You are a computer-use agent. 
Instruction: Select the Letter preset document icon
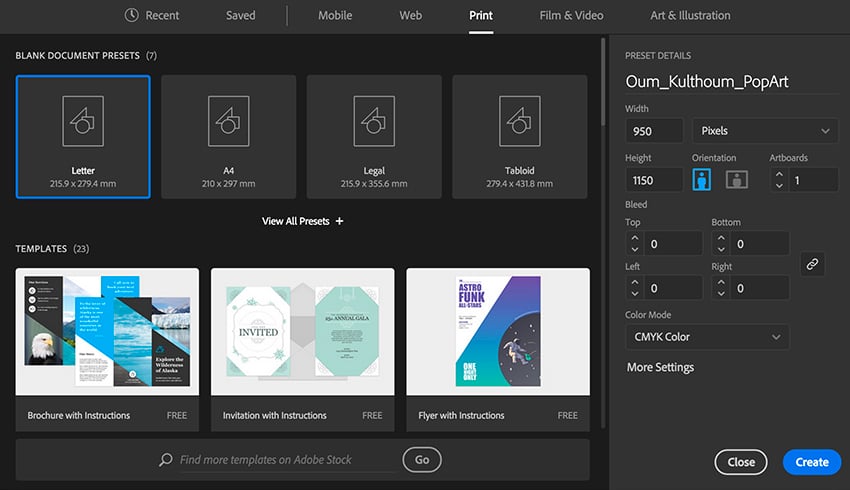(83, 121)
